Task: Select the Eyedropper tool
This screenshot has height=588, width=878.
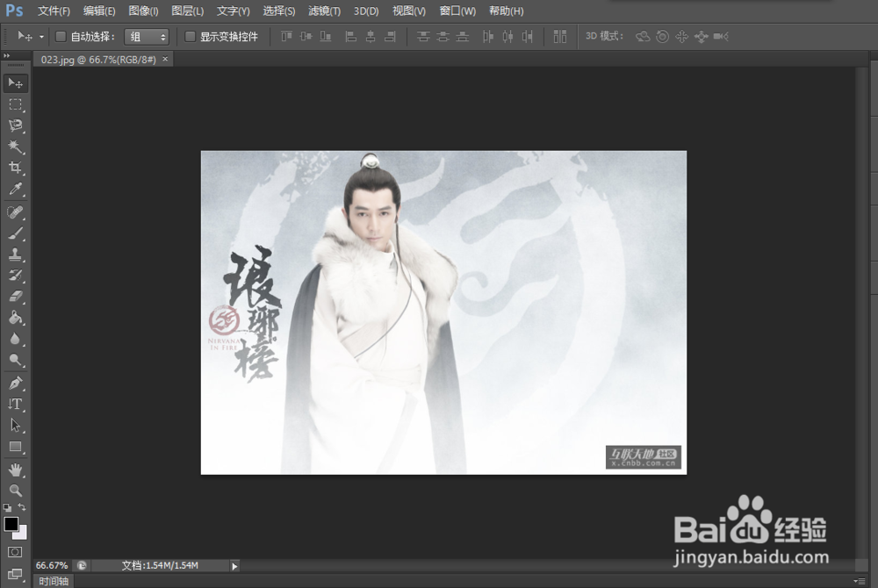Action: [15, 189]
